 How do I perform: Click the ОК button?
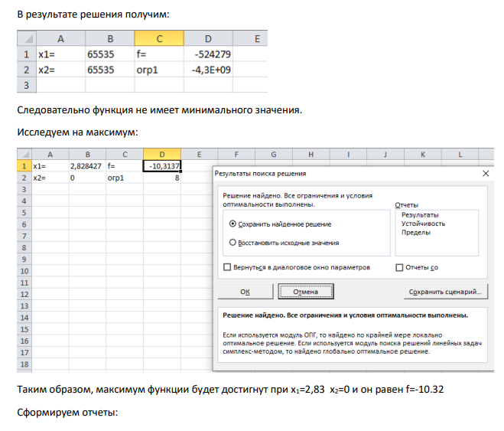(245, 292)
